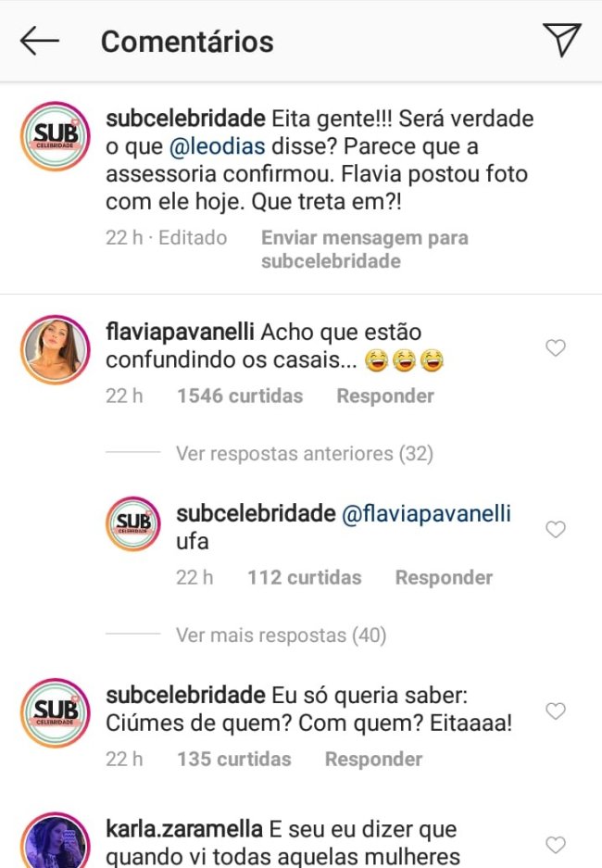Open flaviapavanelli's profile avatar
Viewport: 602px width, 868px height.
pos(56,350)
